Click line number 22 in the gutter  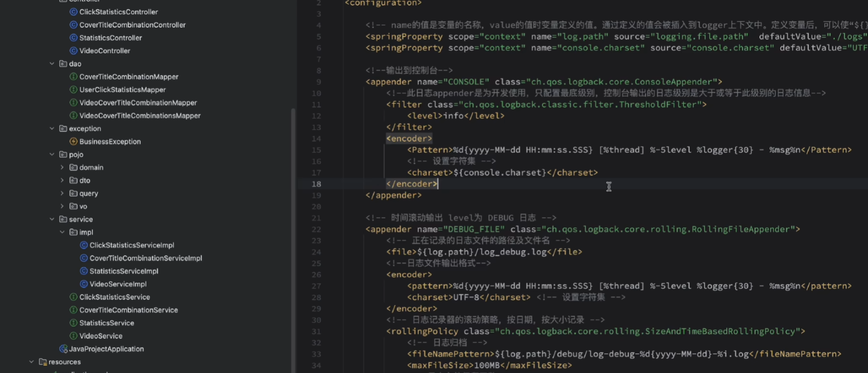[316, 229]
